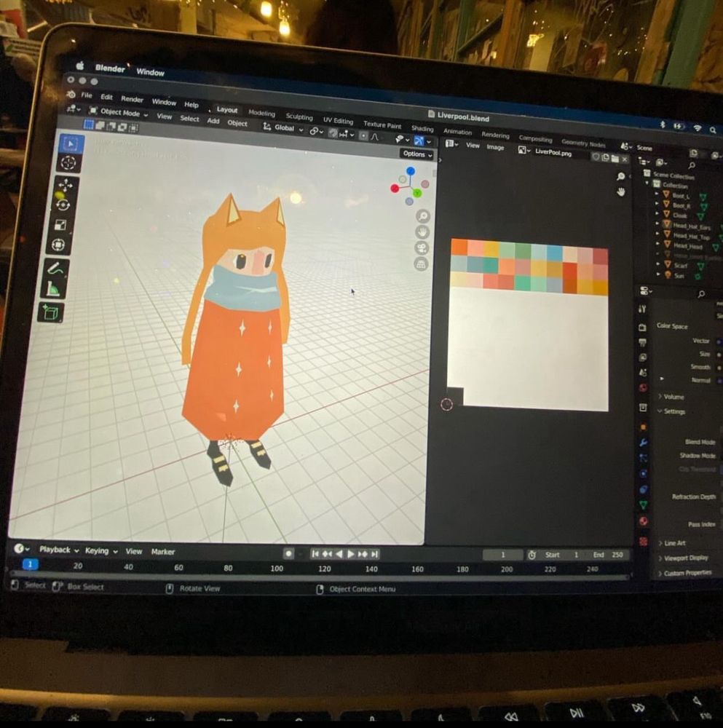Toggle the auto keying record button
723x728 pixels.
tap(288, 553)
